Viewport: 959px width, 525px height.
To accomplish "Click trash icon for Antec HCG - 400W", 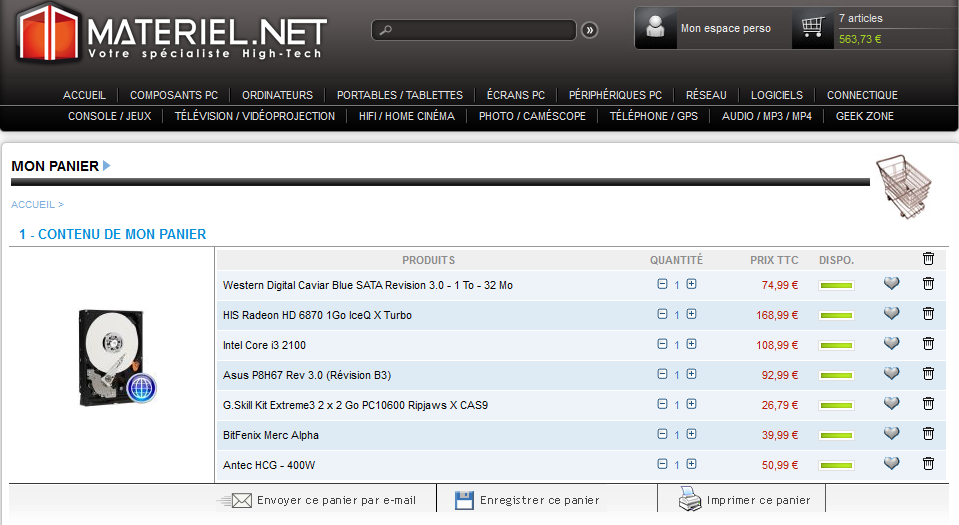I will click(x=928, y=464).
